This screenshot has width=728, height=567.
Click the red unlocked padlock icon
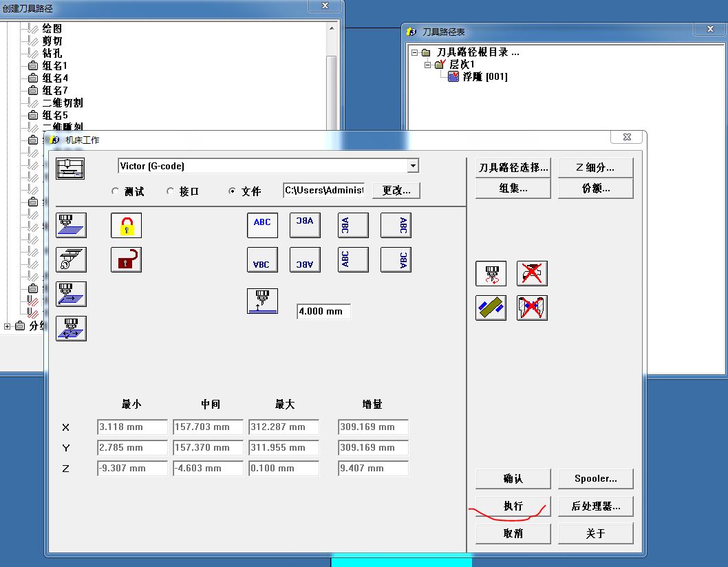pos(127,259)
